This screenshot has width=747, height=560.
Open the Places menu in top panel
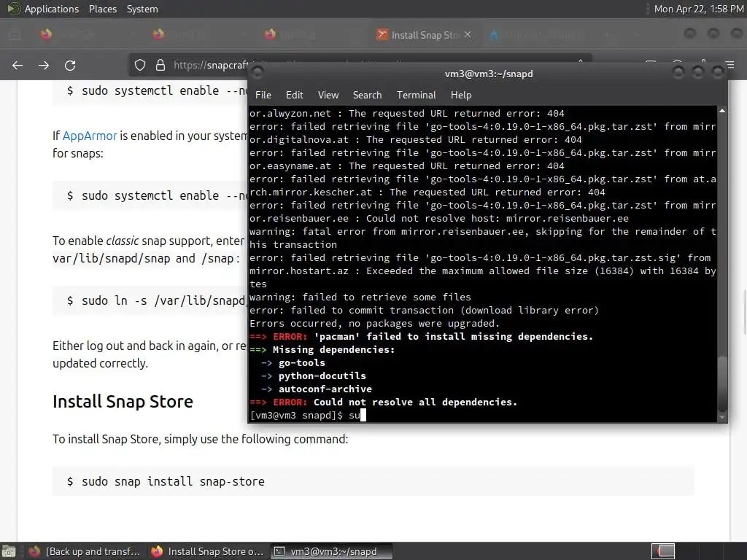pos(103,9)
